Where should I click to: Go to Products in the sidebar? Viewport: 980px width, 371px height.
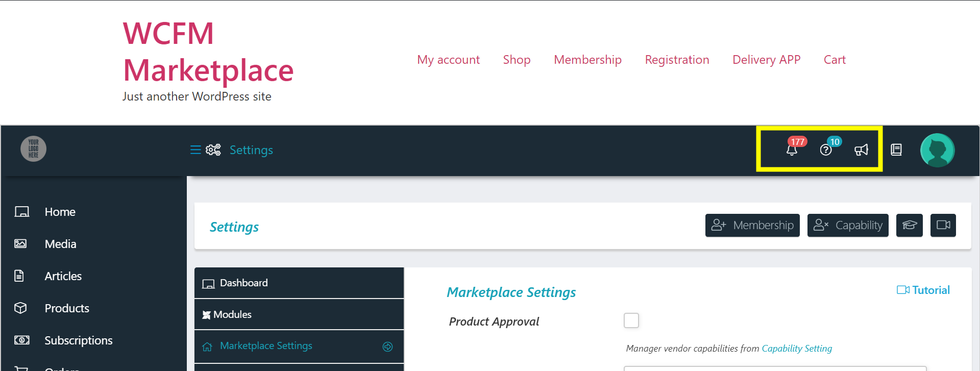pos(67,308)
